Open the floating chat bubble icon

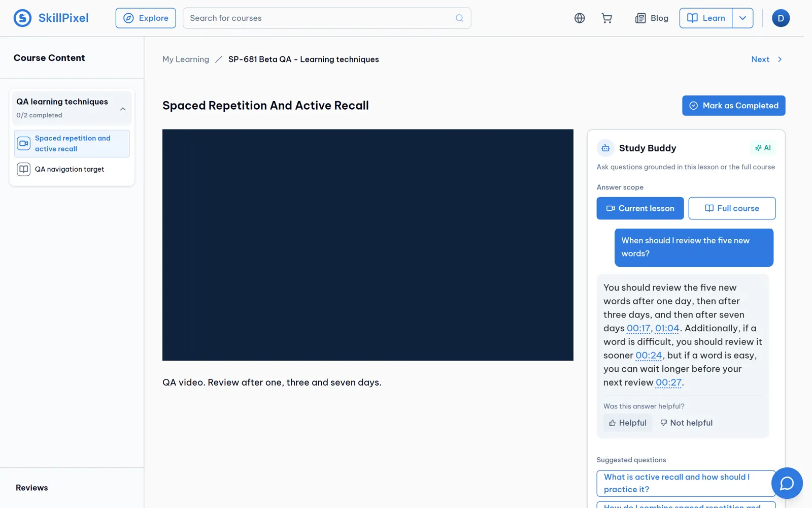[787, 483]
